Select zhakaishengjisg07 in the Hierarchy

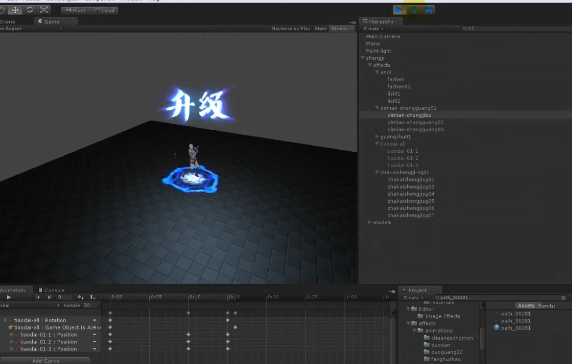(411, 215)
